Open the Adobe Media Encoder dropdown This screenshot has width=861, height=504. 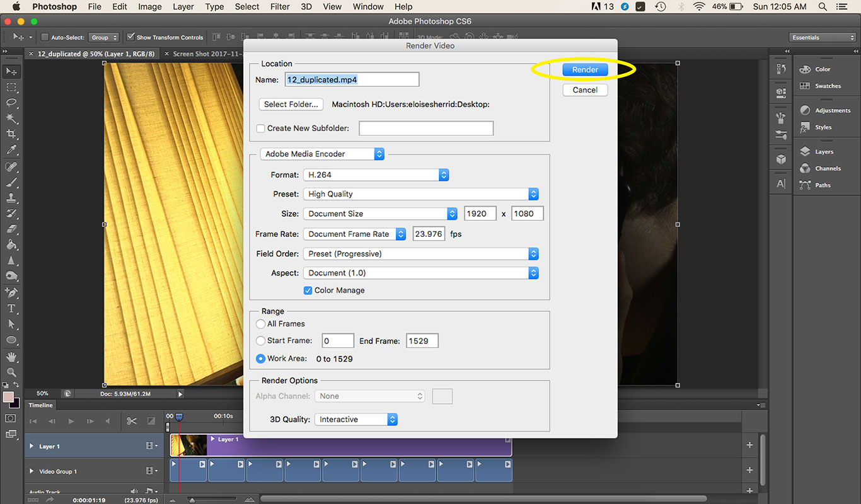point(322,154)
